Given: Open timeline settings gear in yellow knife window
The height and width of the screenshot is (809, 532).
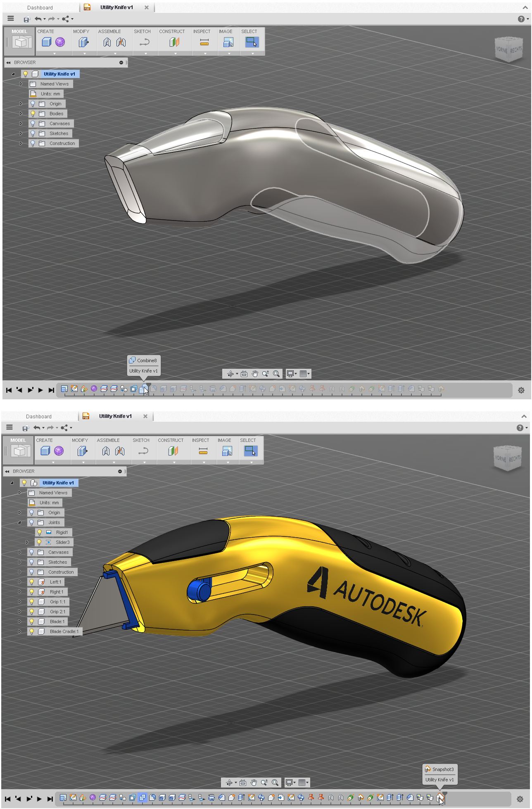Looking at the screenshot, I should click(x=520, y=799).
